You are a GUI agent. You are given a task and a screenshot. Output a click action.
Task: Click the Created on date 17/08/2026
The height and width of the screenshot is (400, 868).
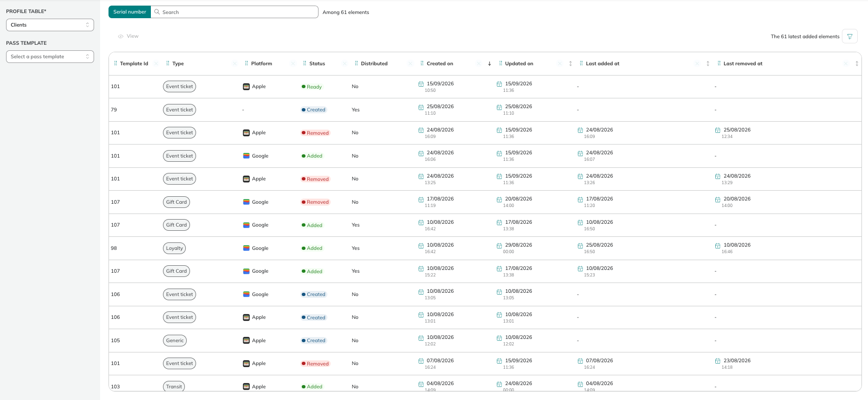440,199
